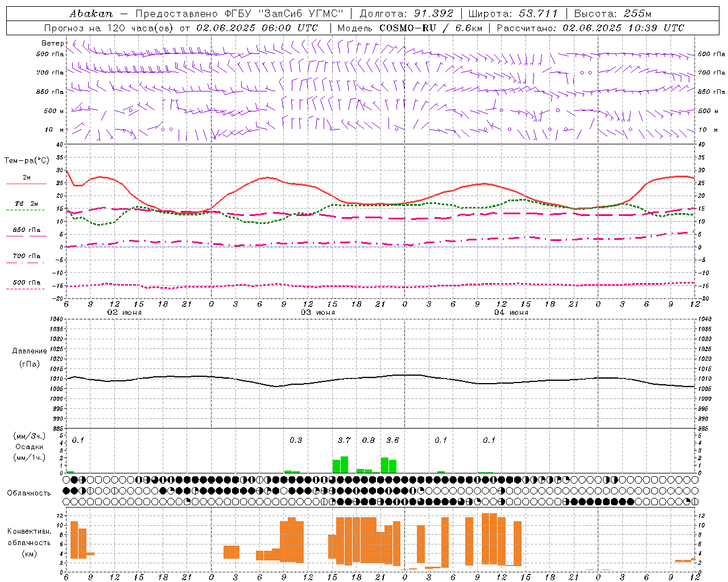The height and width of the screenshot is (582, 728).
Task: Click the "Долгота: 91.392" longitude value
Action: (406, 14)
